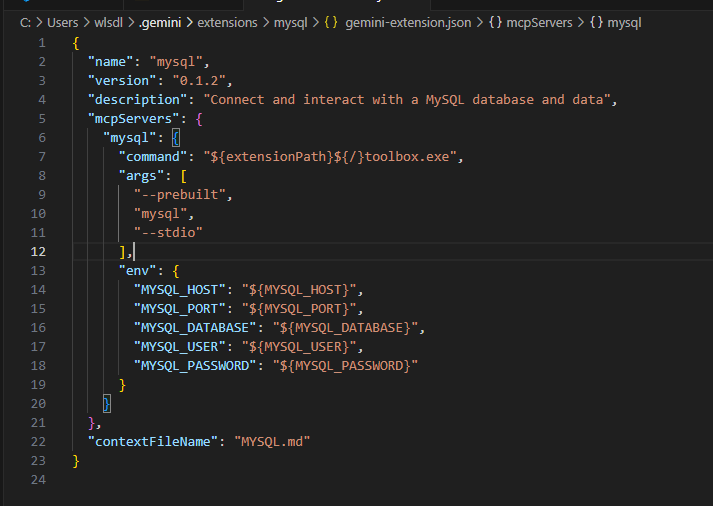Click the opening brace on line 1
Image resolution: width=713 pixels, height=506 pixels.
point(76,43)
